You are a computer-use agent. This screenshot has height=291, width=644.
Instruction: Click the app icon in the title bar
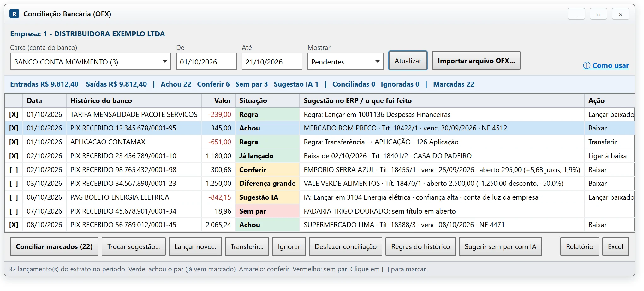[14, 14]
